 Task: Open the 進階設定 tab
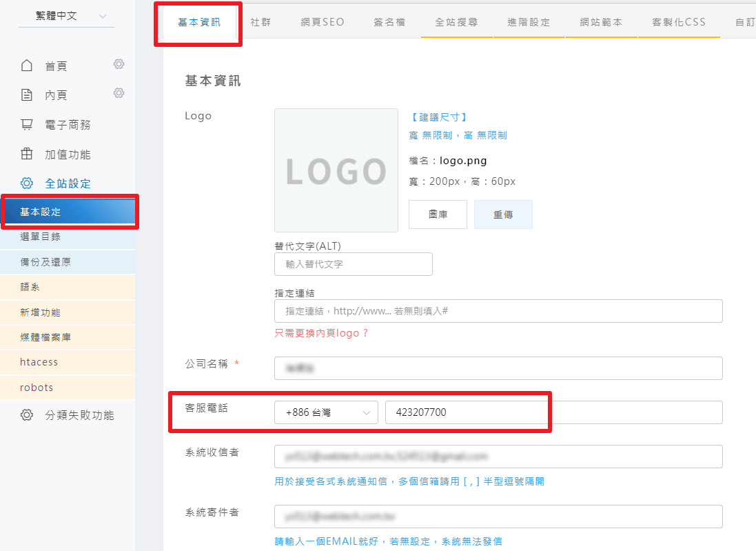coord(529,22)
